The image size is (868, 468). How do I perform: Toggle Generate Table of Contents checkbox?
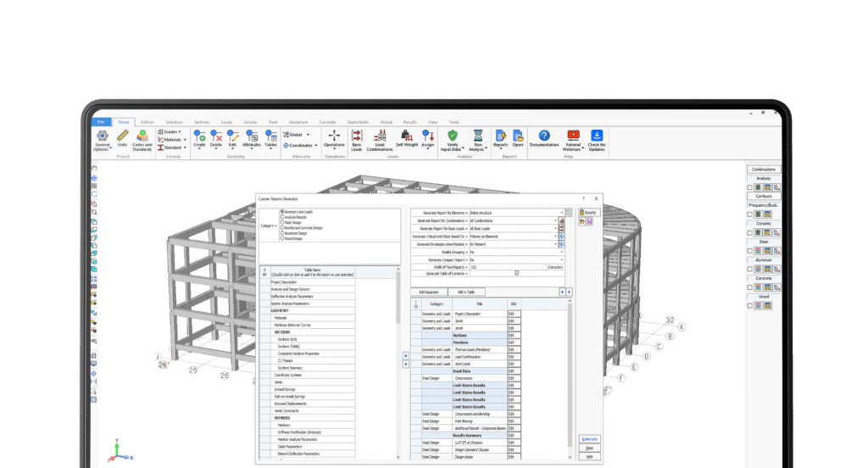click(517, 273)
